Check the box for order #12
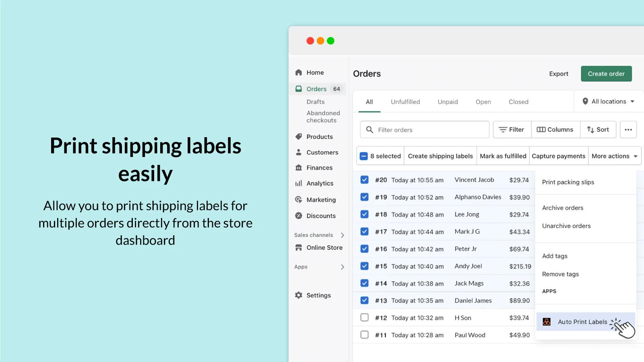The height and width of the screenshot is (362, 644). click(364, 317)
